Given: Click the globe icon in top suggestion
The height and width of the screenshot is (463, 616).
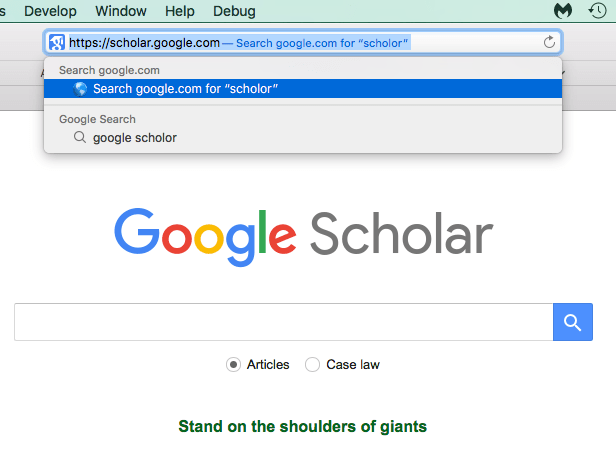Looking at the screenshot, I should 80,89.
